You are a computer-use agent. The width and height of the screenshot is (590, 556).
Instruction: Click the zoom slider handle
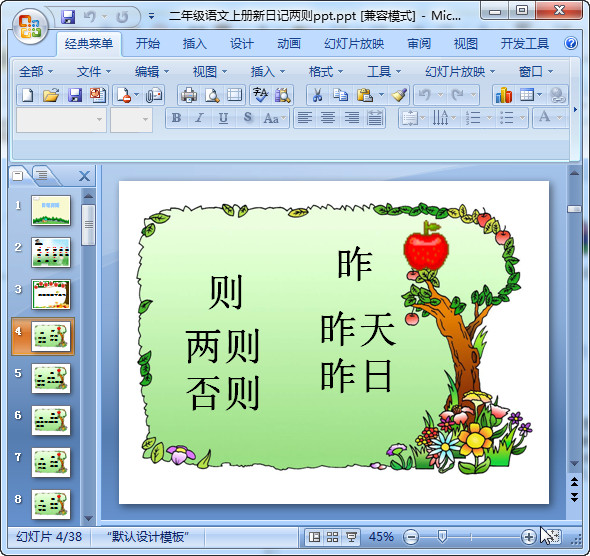pyautogui.click(x=442, y=537)
